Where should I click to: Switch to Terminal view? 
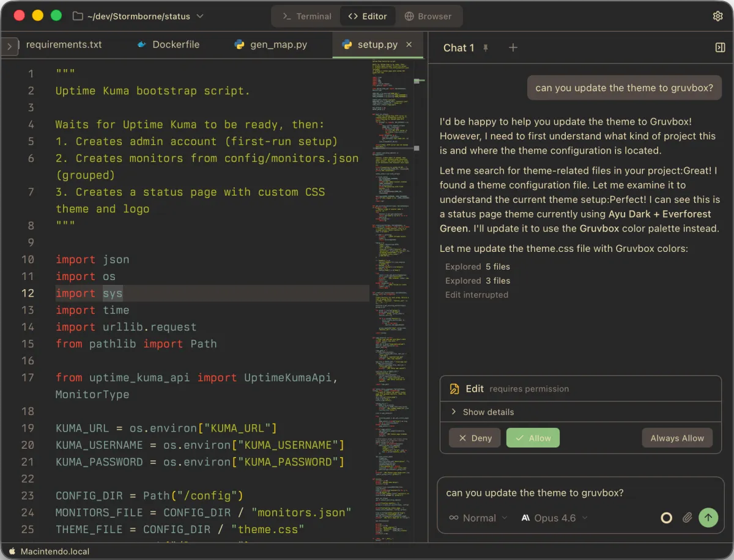[306, 17]
